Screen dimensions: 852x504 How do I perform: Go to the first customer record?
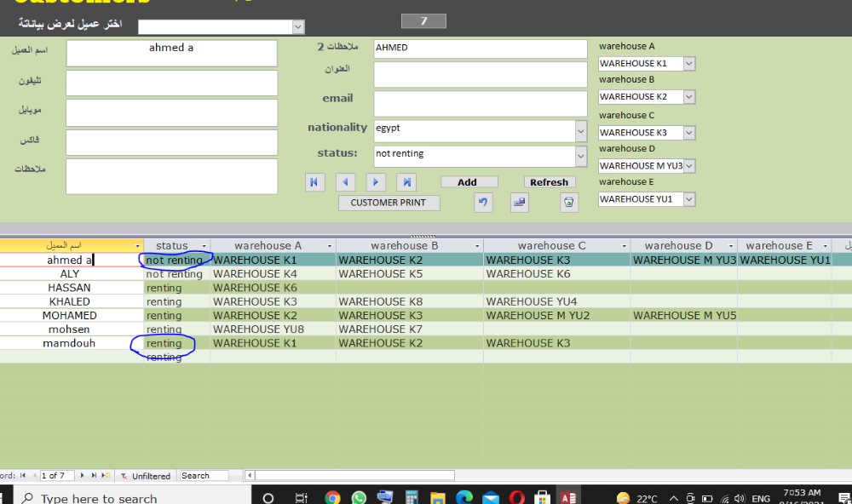click(x=314, y=182)
